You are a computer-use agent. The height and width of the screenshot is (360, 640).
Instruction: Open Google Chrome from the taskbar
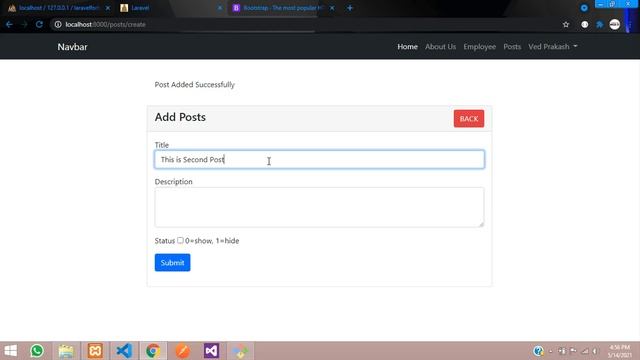coord(153,351)
